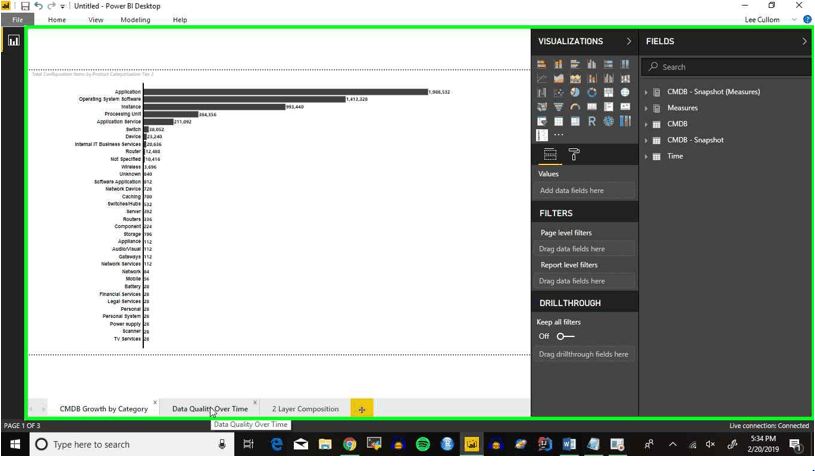Image resolution: width=815 pixels, height=471 pixels.
Task: Select the Application bar in the chart
Action: coord(285,92)
